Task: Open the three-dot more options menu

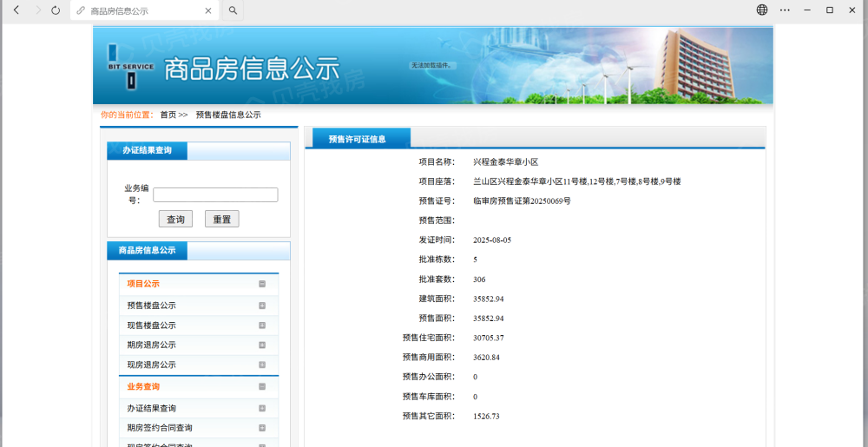Action: click(x=785, y=10)
